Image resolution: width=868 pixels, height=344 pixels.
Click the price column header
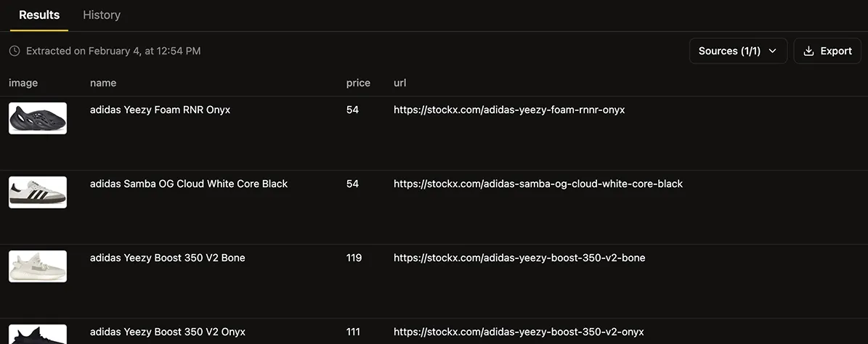coord(358,83)
